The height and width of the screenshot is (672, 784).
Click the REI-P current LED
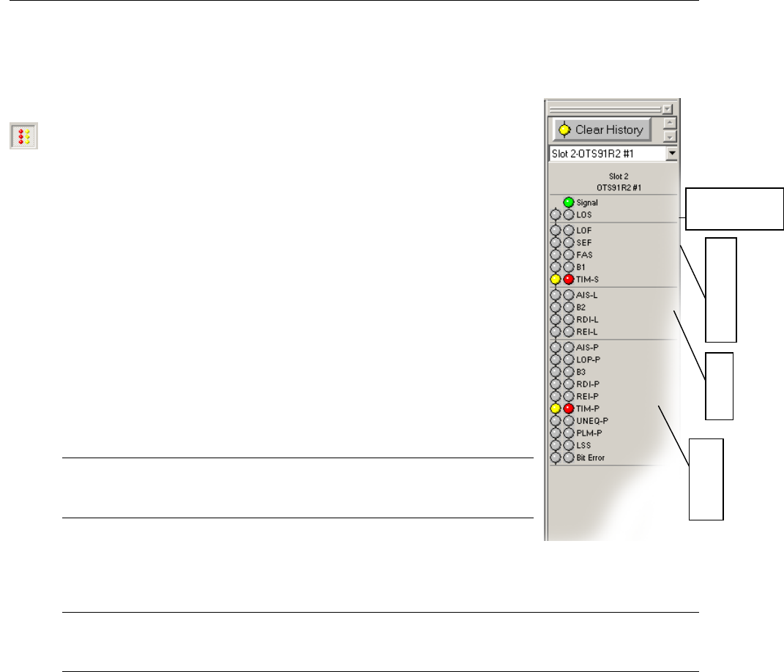pyautogui.click(x=569, y=397)
